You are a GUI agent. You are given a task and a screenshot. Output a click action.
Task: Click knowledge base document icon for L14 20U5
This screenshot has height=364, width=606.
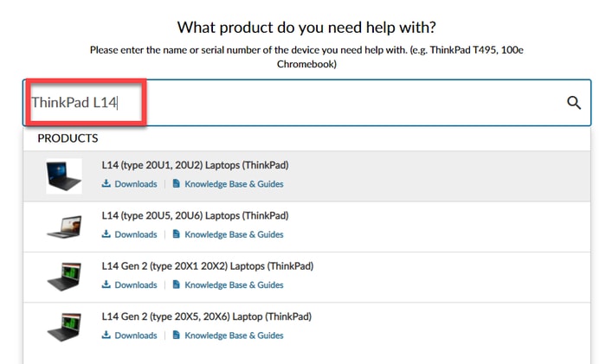tap(177, 234)
